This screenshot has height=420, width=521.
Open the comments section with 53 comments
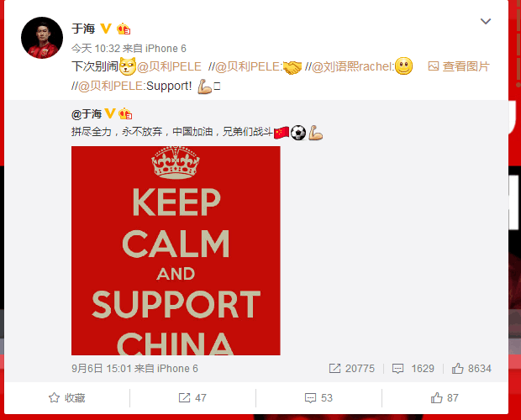318,398
